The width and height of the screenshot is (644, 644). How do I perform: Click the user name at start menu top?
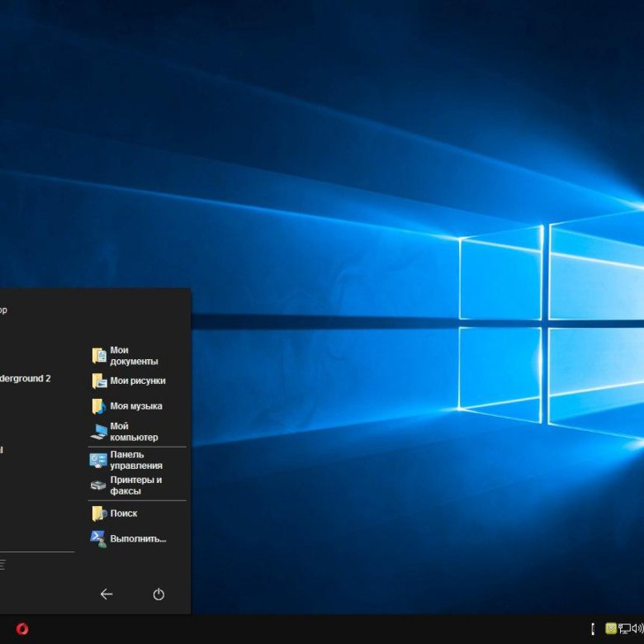pos(3,310)
